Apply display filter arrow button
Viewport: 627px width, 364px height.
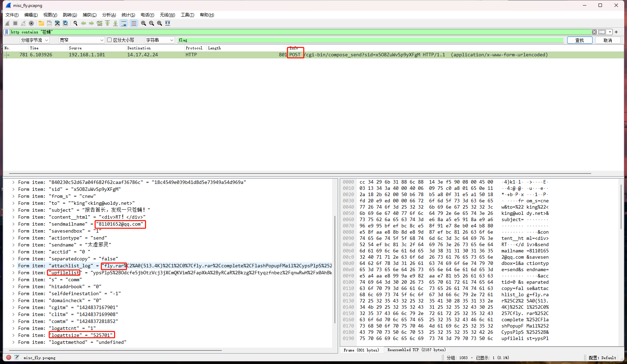[x=602, y=32]
